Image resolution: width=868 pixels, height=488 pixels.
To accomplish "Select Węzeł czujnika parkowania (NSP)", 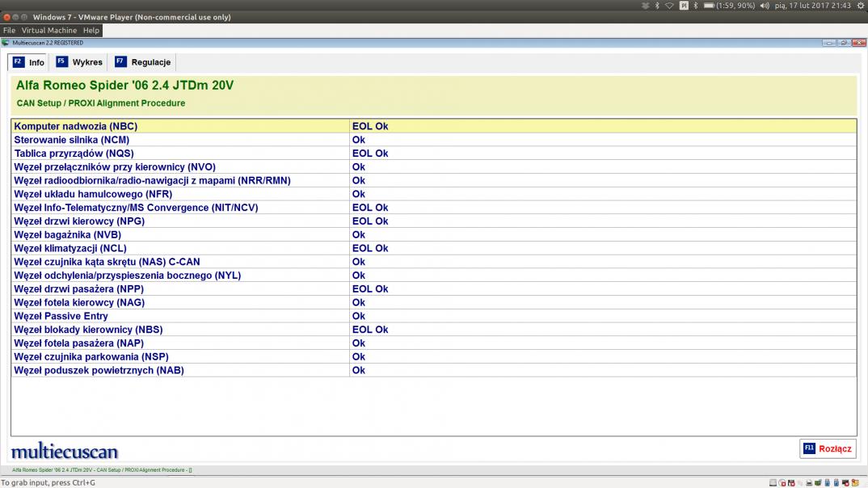I will pos(433,356).
